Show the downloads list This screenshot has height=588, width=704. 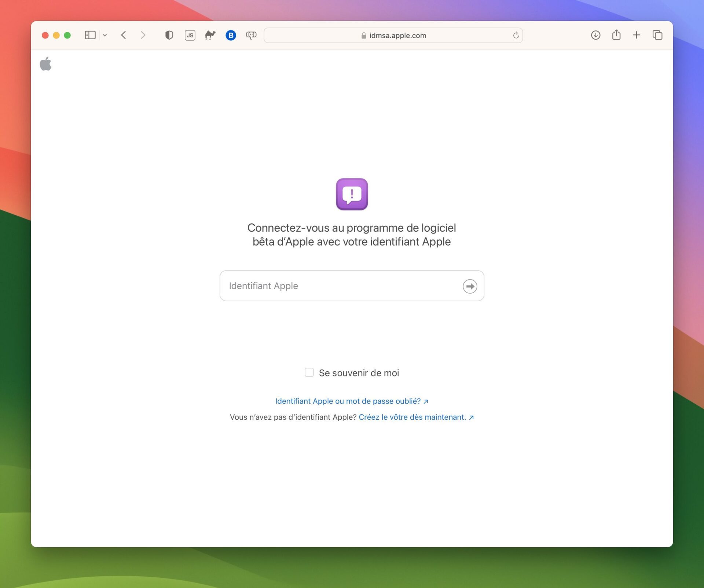595,35
